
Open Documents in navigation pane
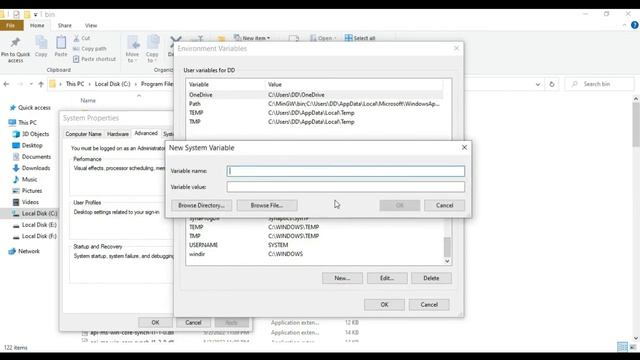pyautogui.click(x=32, y=157)
